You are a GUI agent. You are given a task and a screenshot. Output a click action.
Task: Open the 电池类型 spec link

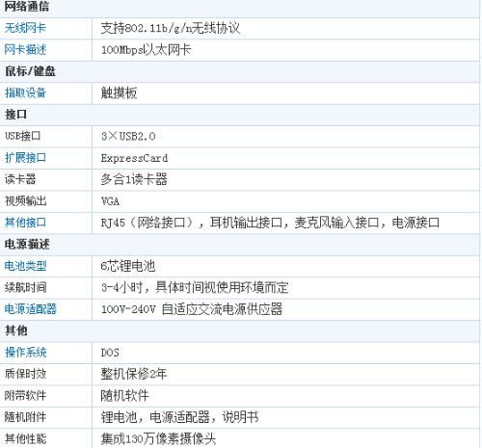click(25, 266)
